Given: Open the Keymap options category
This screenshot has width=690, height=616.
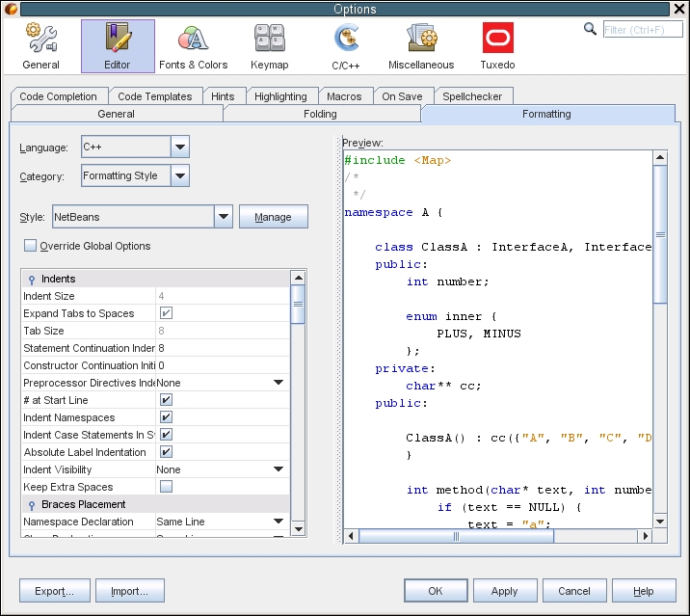Looking at the screenshot, I should tap(269, 46).
